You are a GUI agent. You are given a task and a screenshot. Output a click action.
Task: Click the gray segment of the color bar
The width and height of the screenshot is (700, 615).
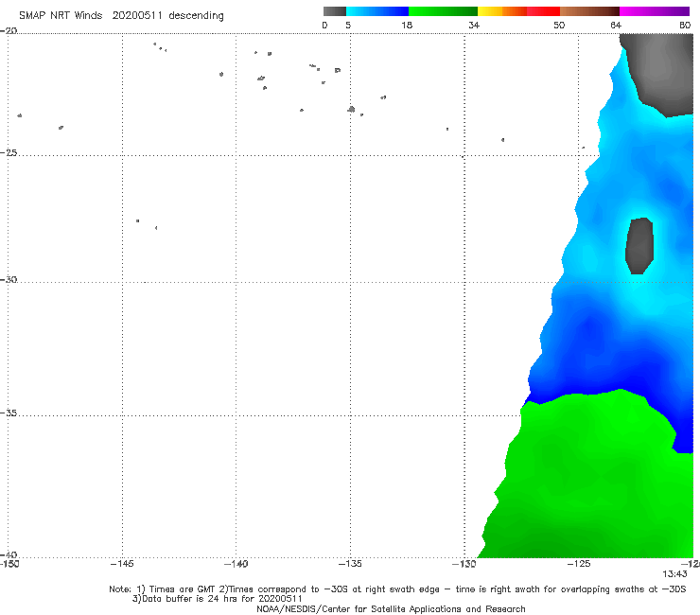tap(334, 11)
